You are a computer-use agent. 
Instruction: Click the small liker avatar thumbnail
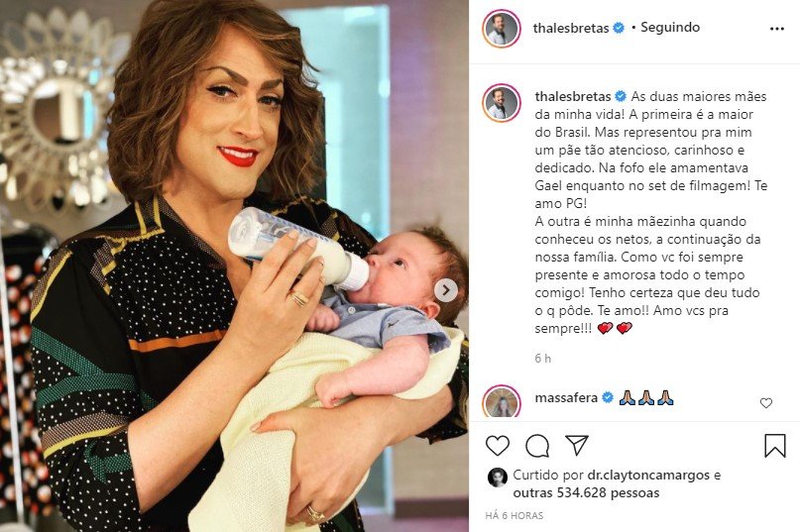click(x=497, y=477)
